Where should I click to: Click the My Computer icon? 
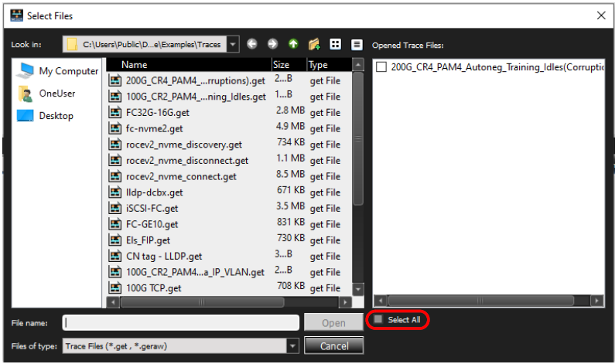coord(25,70)
